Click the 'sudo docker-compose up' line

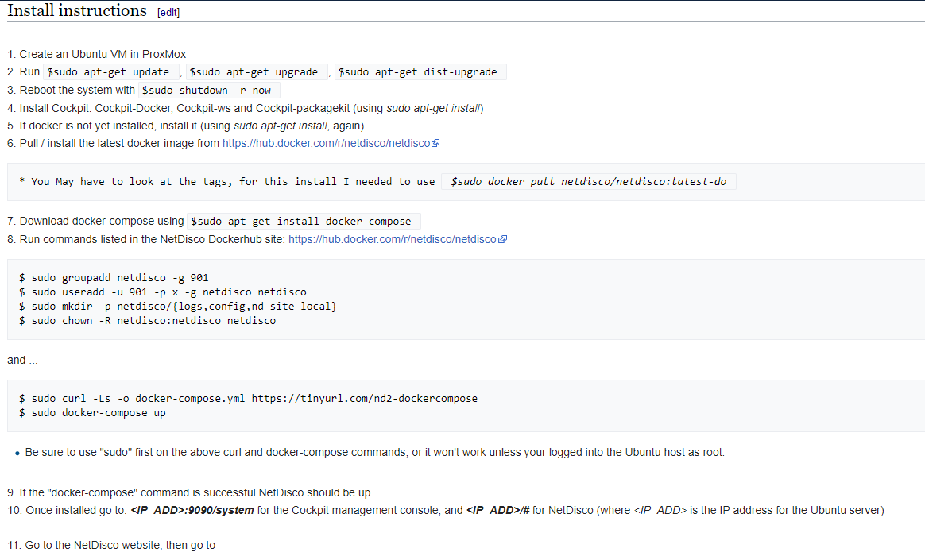click(93, 412)
